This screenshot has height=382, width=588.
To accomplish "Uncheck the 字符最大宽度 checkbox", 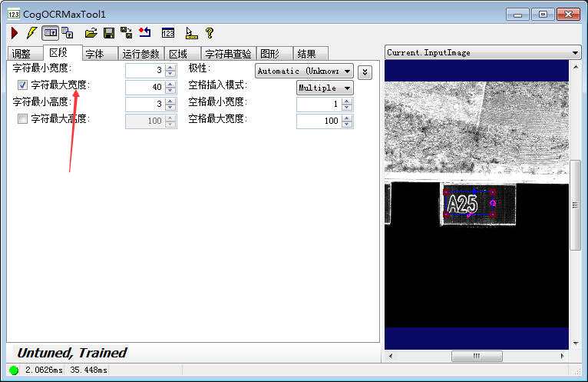I will click(22, 85).
